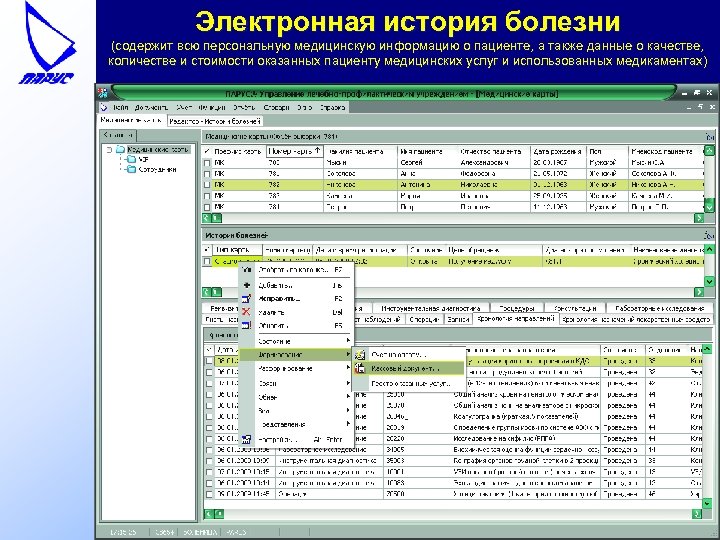The width and height of the screenshot is (720, 540).
Task: Open the 'Файл' menu
Action: [120, 107]
